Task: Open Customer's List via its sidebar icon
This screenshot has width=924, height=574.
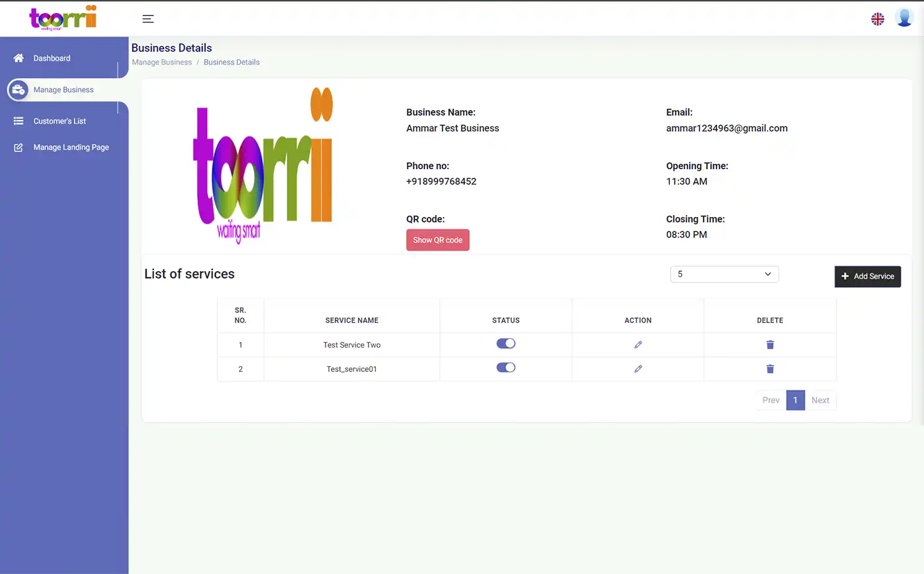Action: 19,121
